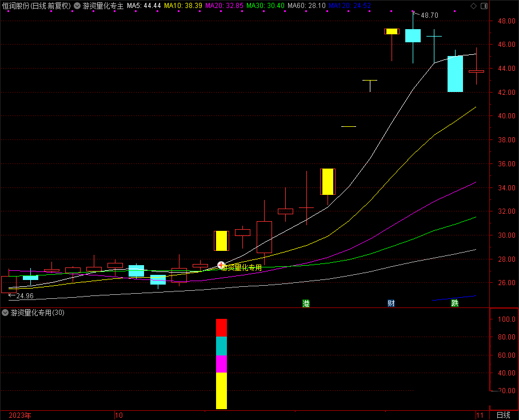The width and height of the screenshot is (519, 420).
Task: Click the 48.70 high price label
Action: point(429,15)
